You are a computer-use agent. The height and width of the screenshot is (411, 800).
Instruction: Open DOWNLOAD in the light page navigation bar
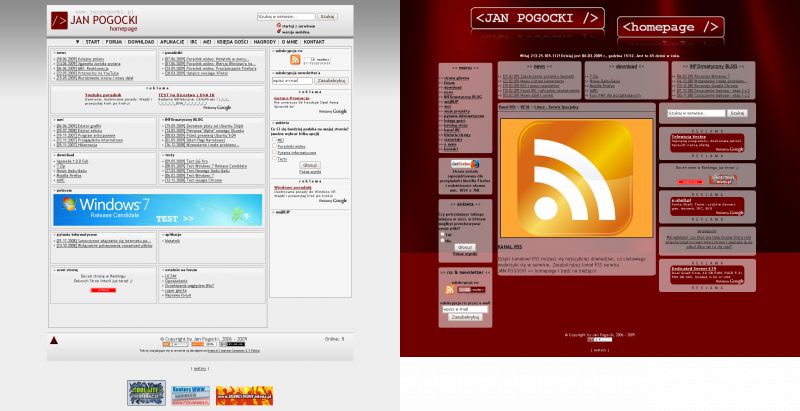(141, 42)
